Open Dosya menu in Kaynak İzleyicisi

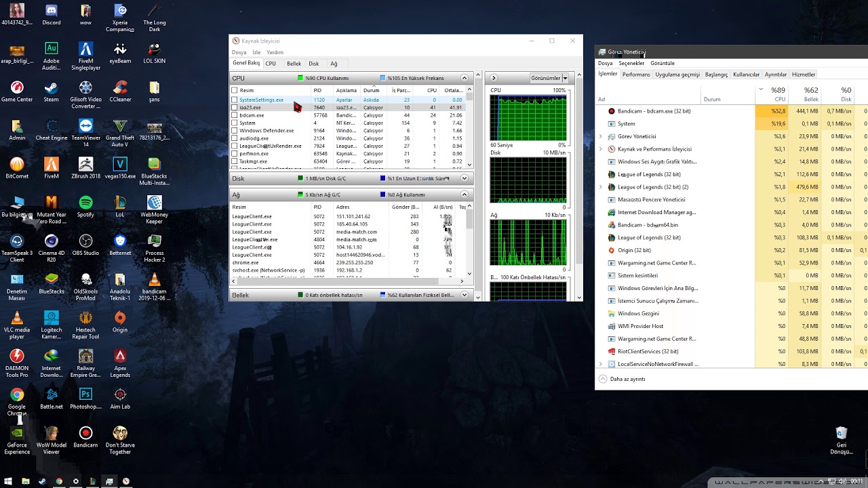(239, 52)
